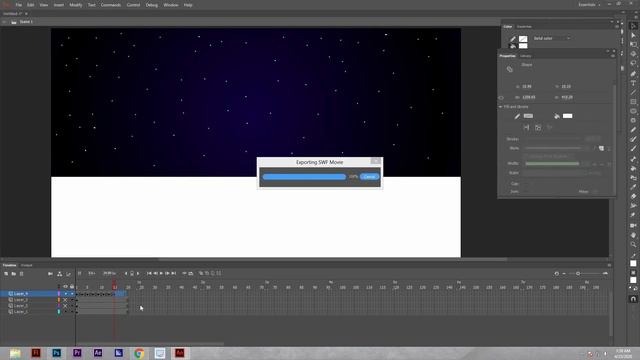
Task: Switch to the Output tab
Action: click(27, 265)
